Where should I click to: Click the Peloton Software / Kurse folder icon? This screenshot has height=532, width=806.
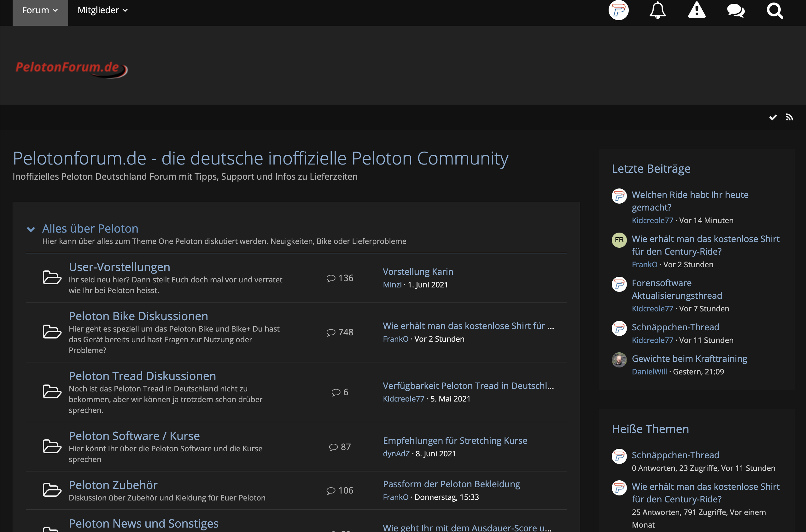pyautogui.click(x=52, y=447)
